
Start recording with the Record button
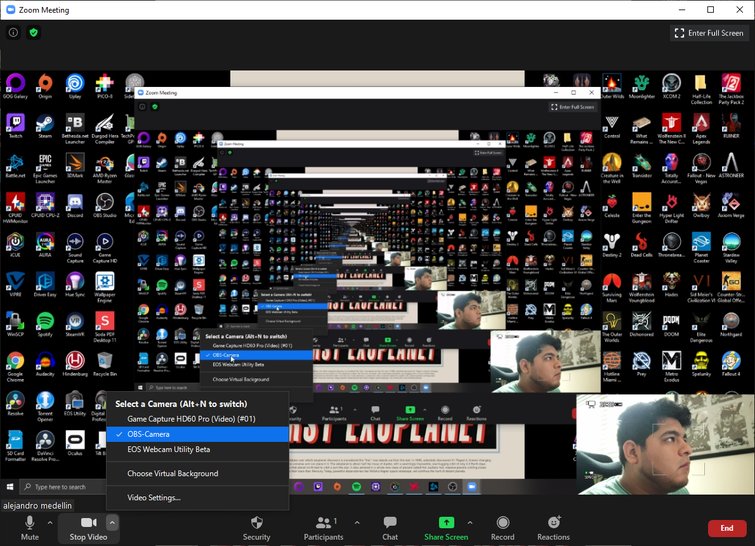(x=503, y=528)
